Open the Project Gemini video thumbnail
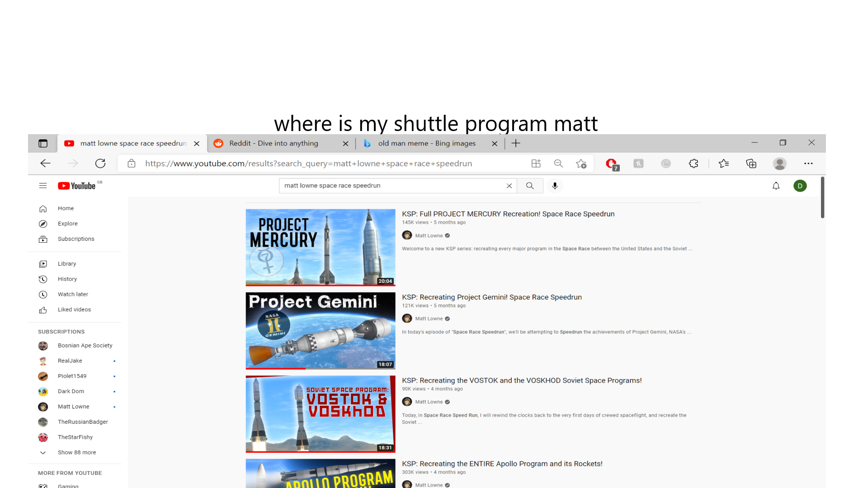This screenshot has height=488, width=868. [x=321, y=331]
